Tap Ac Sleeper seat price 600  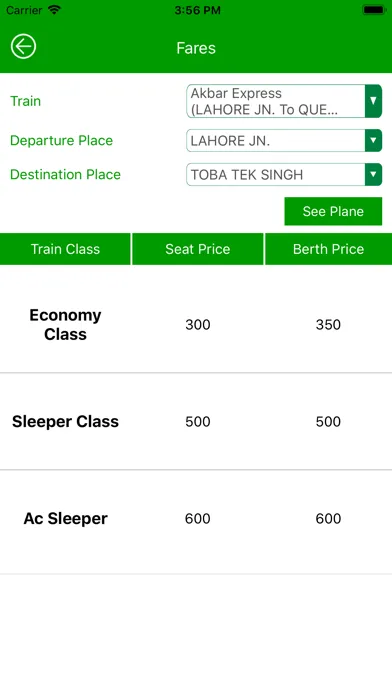198,518
